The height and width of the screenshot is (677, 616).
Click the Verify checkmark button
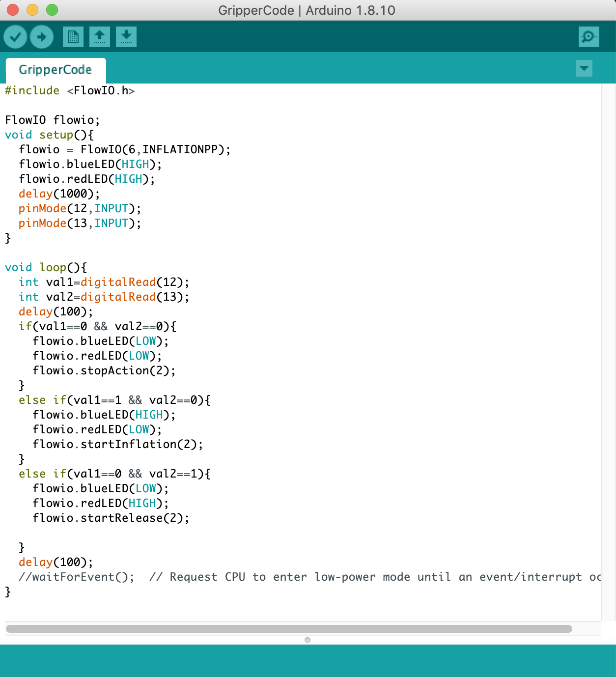click(15, 37)
